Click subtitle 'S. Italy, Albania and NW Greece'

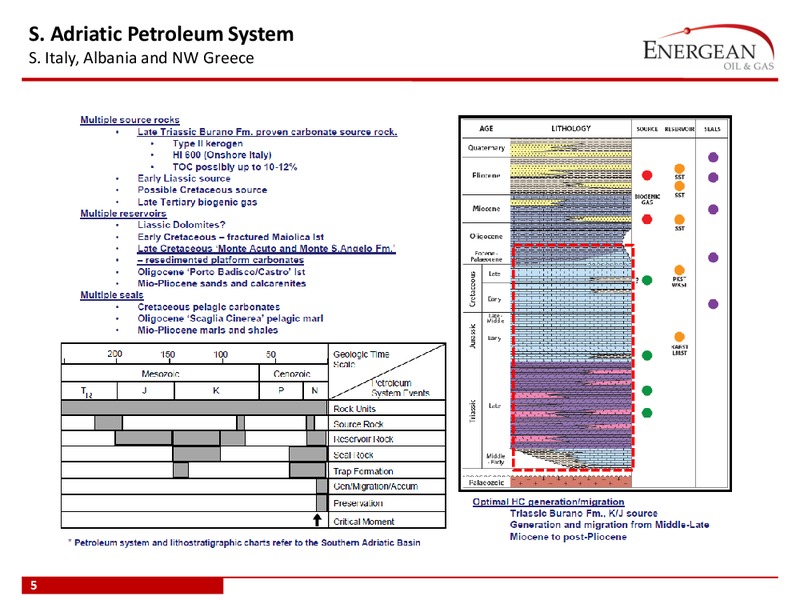point(141,58)
